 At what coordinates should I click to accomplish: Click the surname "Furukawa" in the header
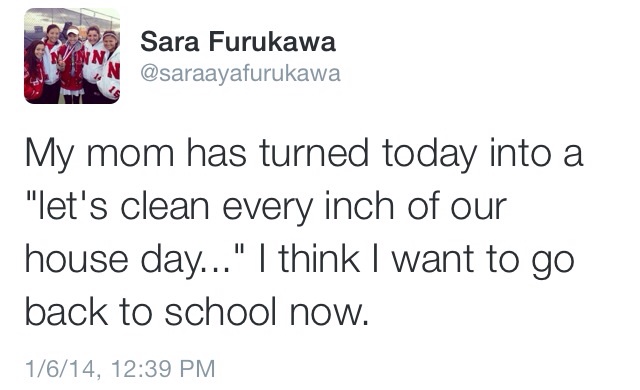(x=272, y=42)
